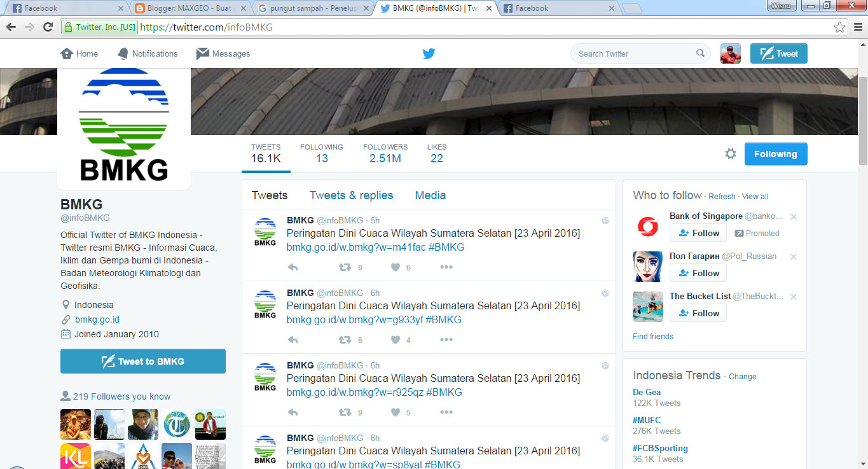This screenshot has width=868, height=469.
Task: Click the globe icon on g933yf tweet
Action: tap(605, 293)
